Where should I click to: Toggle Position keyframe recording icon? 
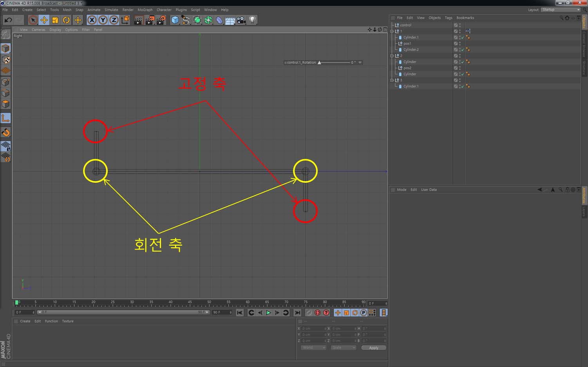click(338, 313)
